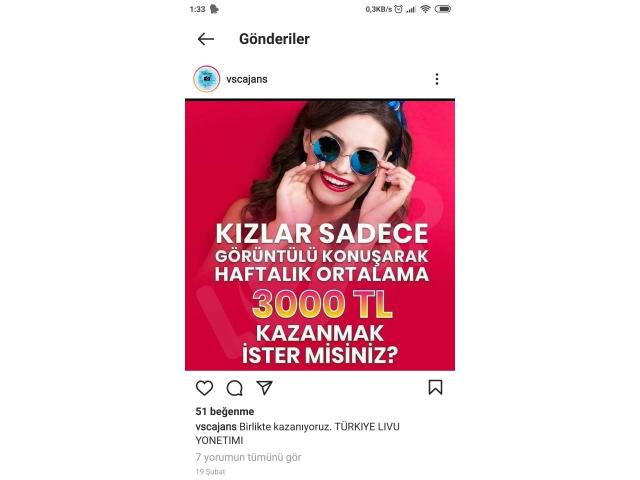View the 51 beğenme likes list
Image resolution: width=640 pixels, height=480 pixels.
pyautogui.click(x=225, y=411)
